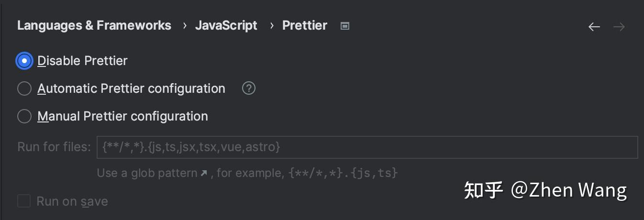This screenshot has width=644, height=220.
Task: Enable the Run on save checkbox
Action: (24, 201)
